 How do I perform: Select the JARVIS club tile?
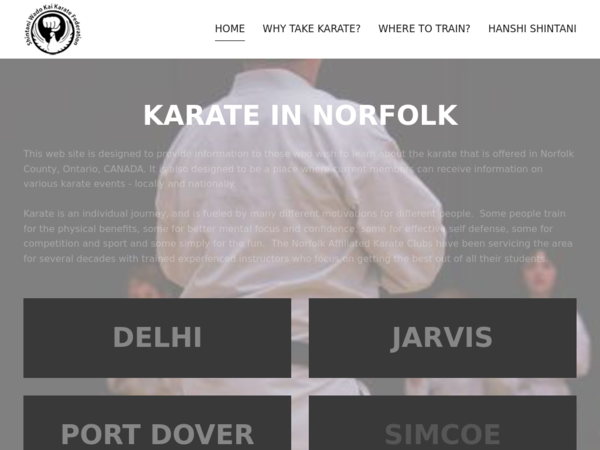click(x=443, y=338)
